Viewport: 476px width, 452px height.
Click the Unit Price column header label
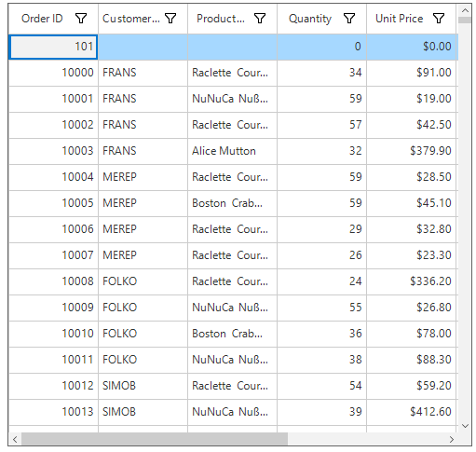pos(399,19)
